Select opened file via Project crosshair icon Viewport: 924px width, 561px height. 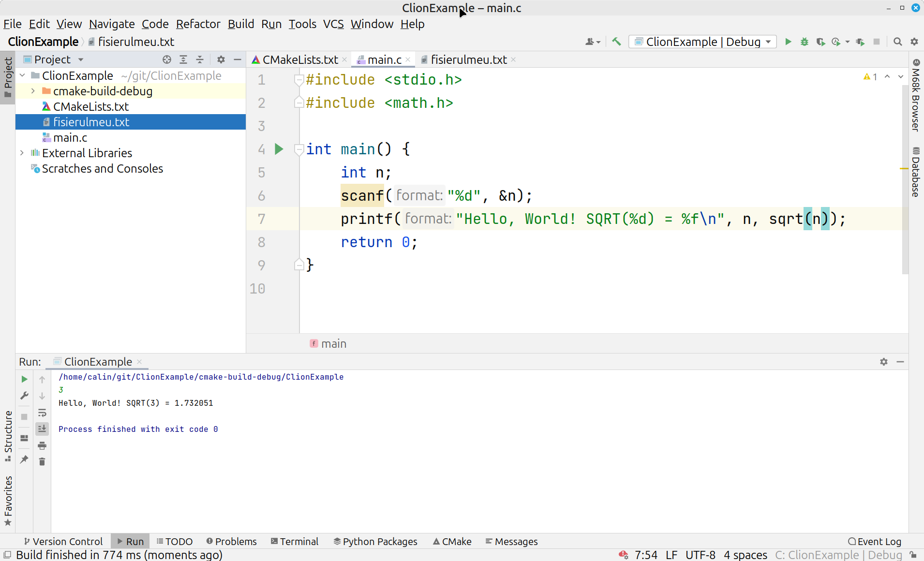coord(167,59)
